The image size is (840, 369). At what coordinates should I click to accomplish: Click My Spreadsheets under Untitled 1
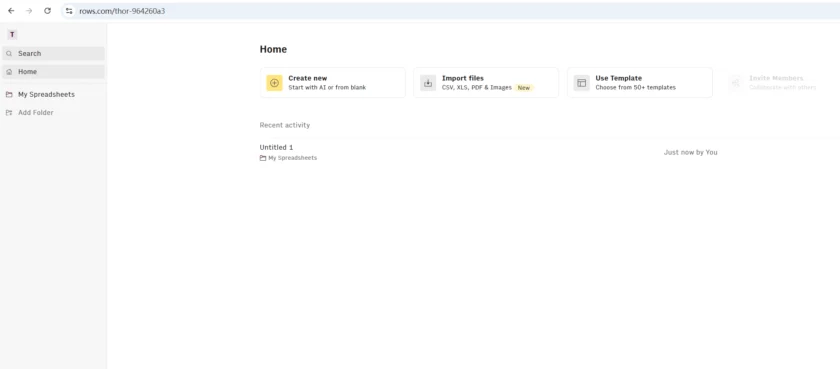(x=292, y=158)
